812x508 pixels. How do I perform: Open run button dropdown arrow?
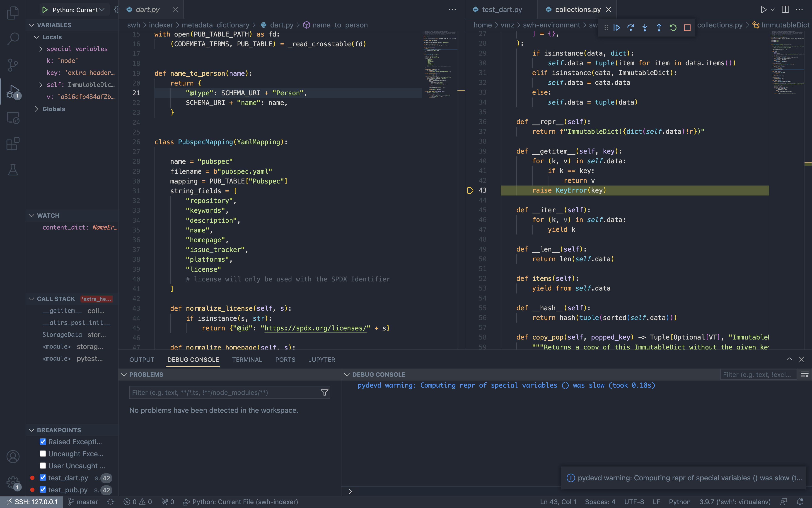point(773,10)
